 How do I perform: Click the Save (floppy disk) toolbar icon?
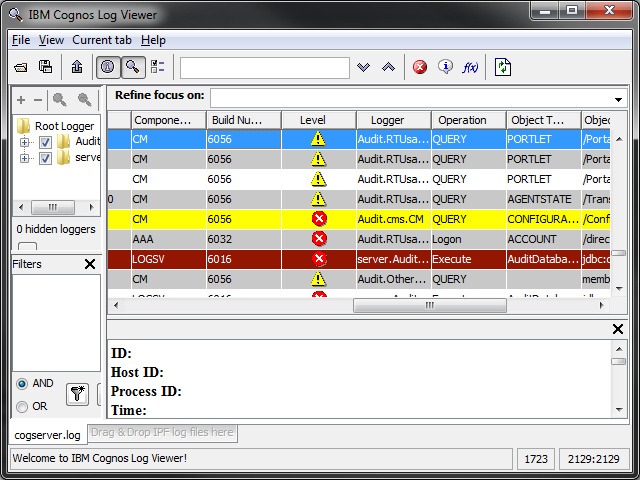click(x=45, y=67)
